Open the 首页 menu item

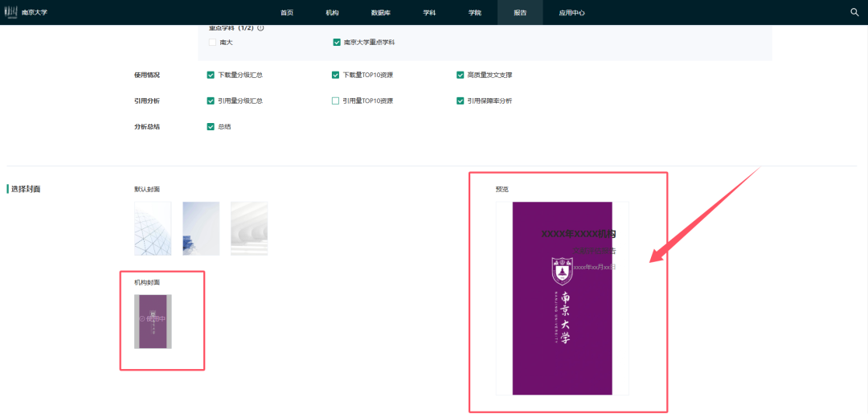287,13
